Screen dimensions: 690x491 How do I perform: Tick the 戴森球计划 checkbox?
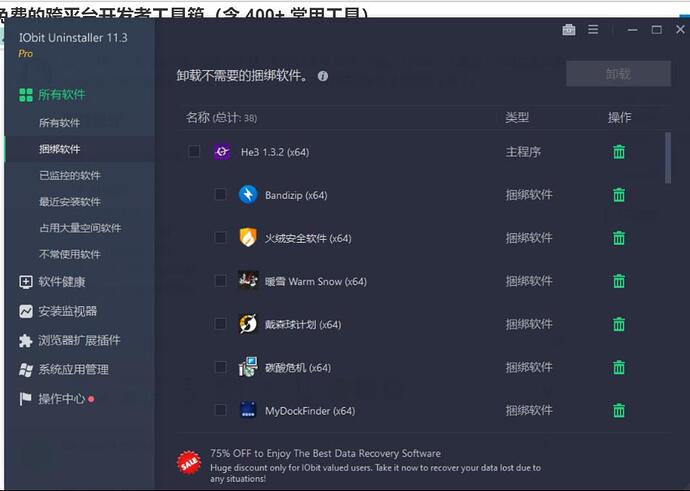[220, 323]
